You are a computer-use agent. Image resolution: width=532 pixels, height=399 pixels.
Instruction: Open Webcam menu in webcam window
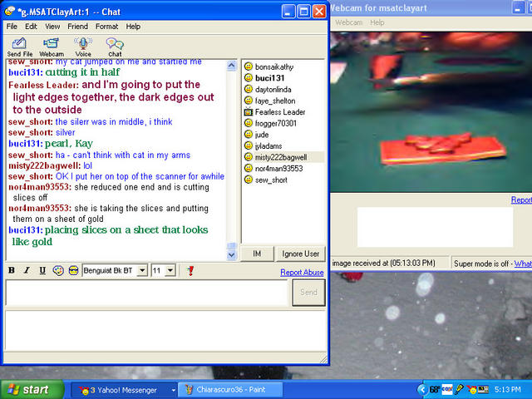coord(349,22)
